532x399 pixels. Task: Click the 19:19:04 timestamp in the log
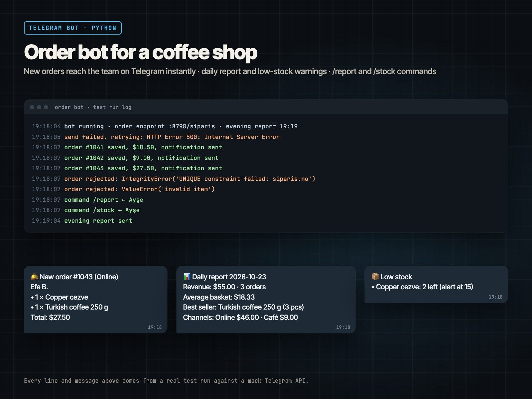[46, 221]
